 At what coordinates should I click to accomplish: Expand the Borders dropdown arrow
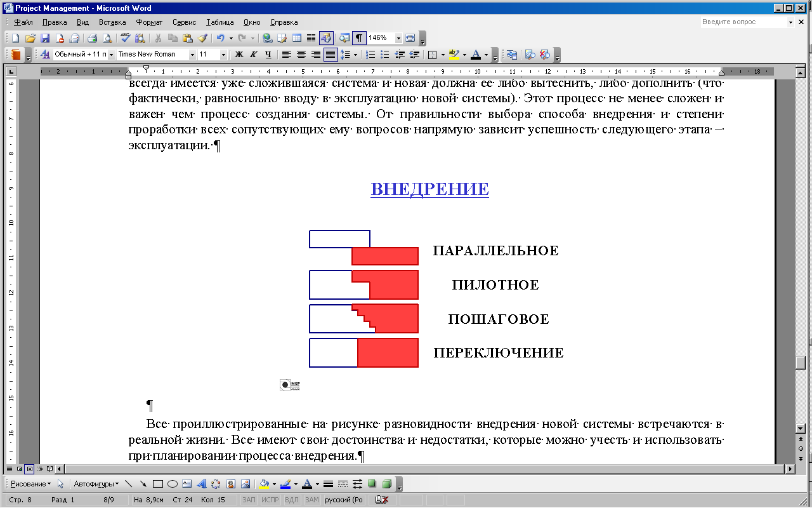(x=442, y=55)
